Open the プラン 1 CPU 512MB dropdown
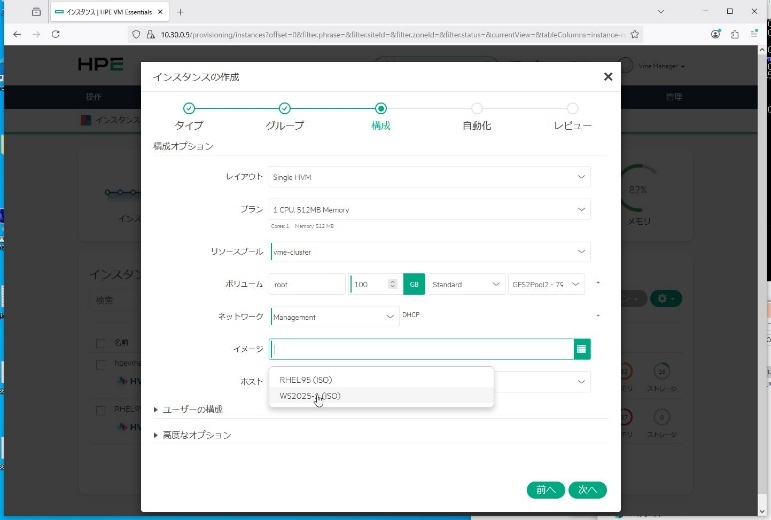This screenshot has width=771, height=520. 430,211
